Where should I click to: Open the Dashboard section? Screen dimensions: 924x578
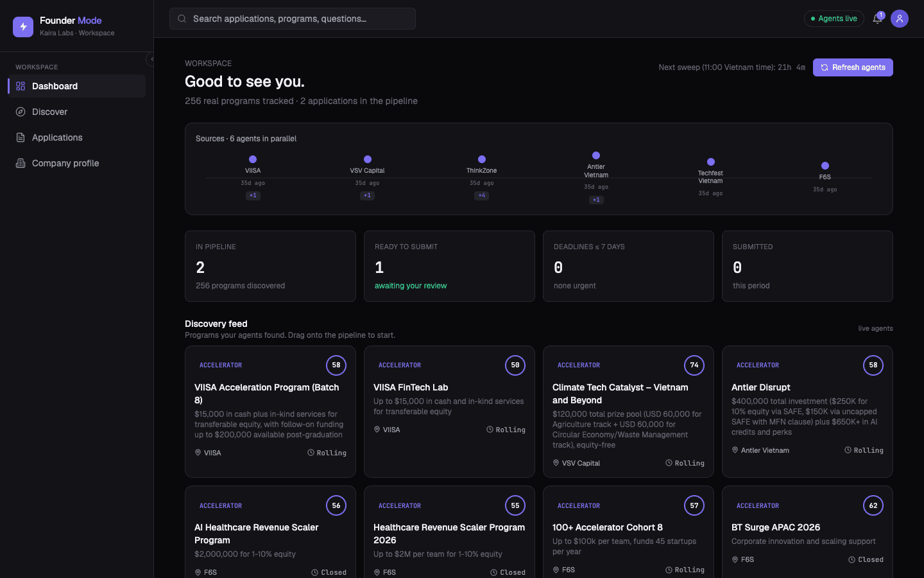pyautogui.click(x=77, y=86)
